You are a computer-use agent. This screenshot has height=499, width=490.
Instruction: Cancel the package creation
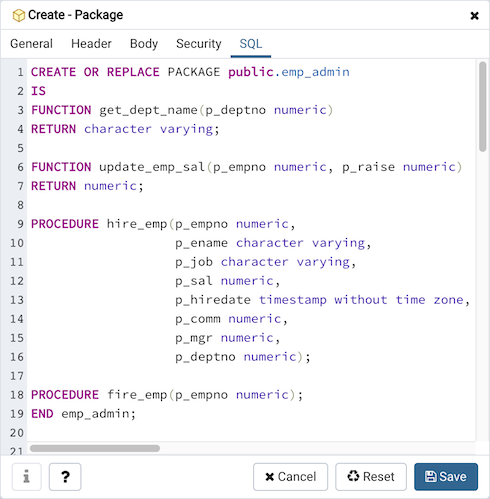(x=290, y=477)
